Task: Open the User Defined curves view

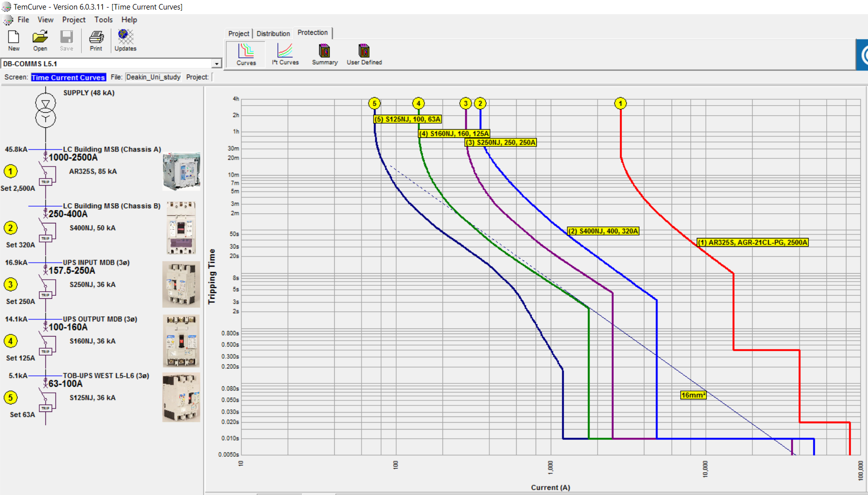Action: click(364, 53)
